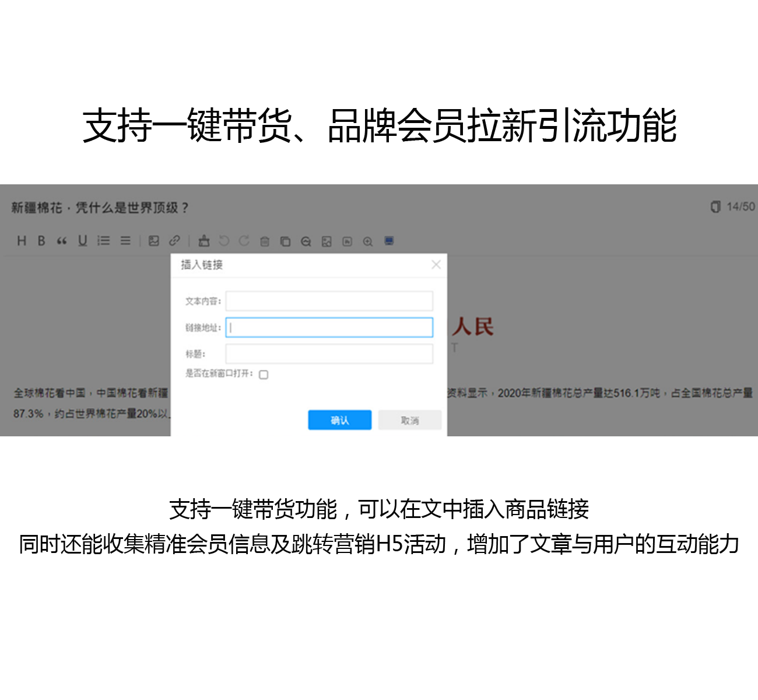Click the 链接地址 link address field
This screenshot has height=700, width=758.
(329, 327)
